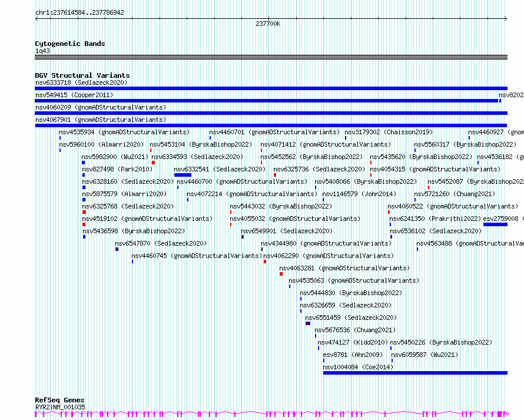Viewport: 524px width, 420px height.
Task: Click the esv8781 (Ahn2009) label
Action: (x=353, y=355)
